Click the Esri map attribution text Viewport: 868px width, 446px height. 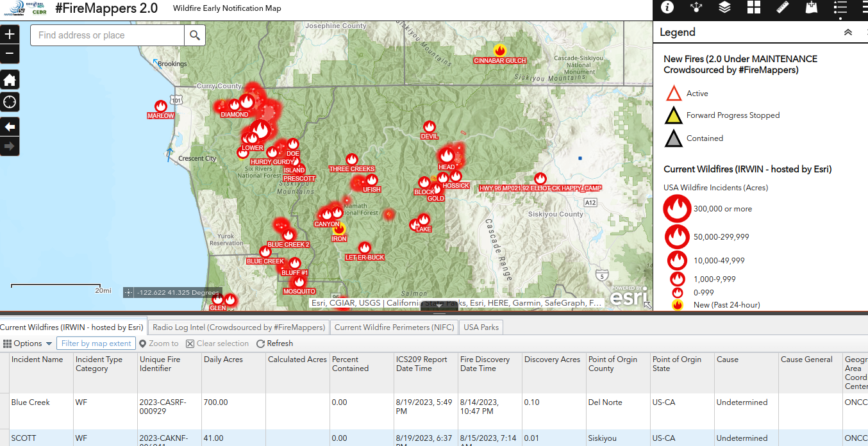[x=456, y=303]
